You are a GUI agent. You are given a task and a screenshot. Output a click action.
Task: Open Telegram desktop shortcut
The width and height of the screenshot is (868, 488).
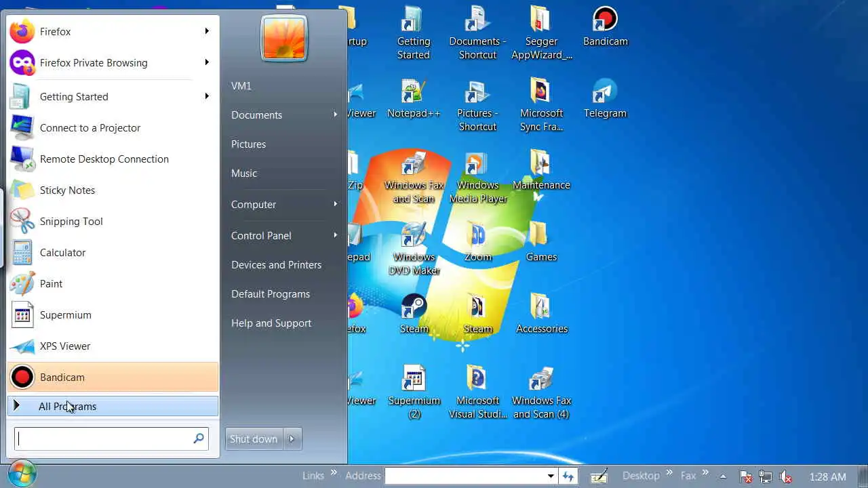[x=605, y=99]
